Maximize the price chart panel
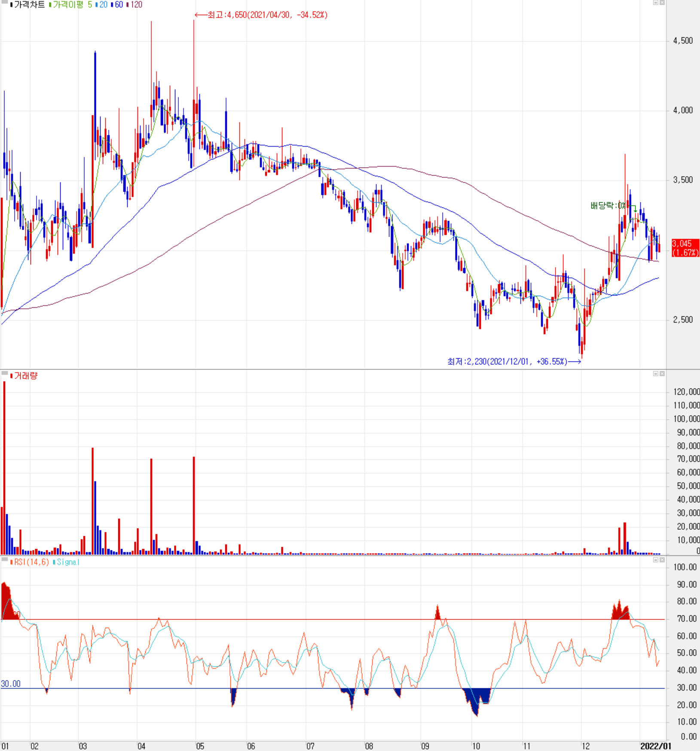 coord(656,3)
